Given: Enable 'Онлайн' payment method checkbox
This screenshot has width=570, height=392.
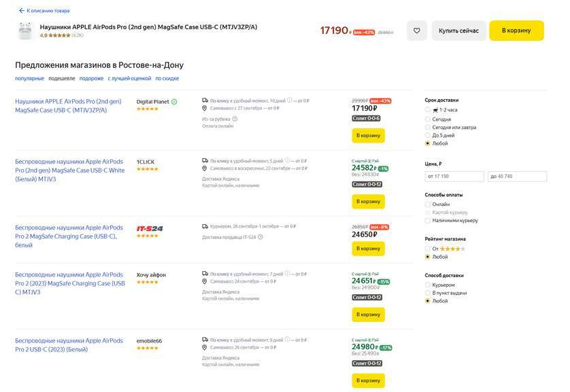Looking at the screenshot, I should [428, 204].
